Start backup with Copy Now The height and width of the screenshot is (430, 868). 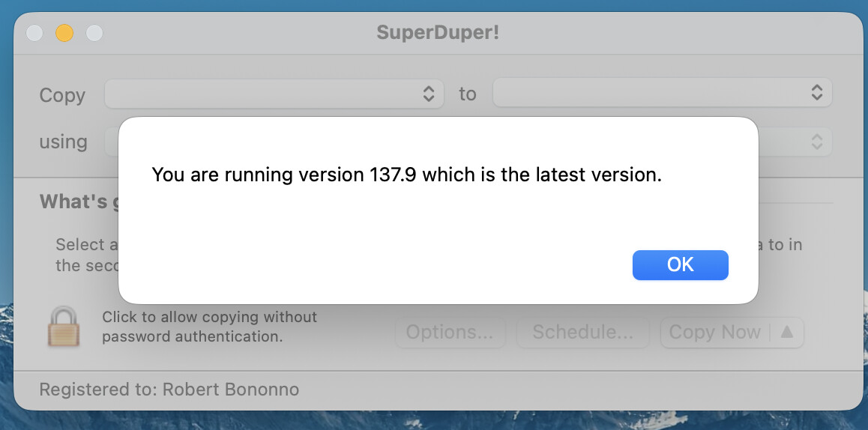coord(714,332)
